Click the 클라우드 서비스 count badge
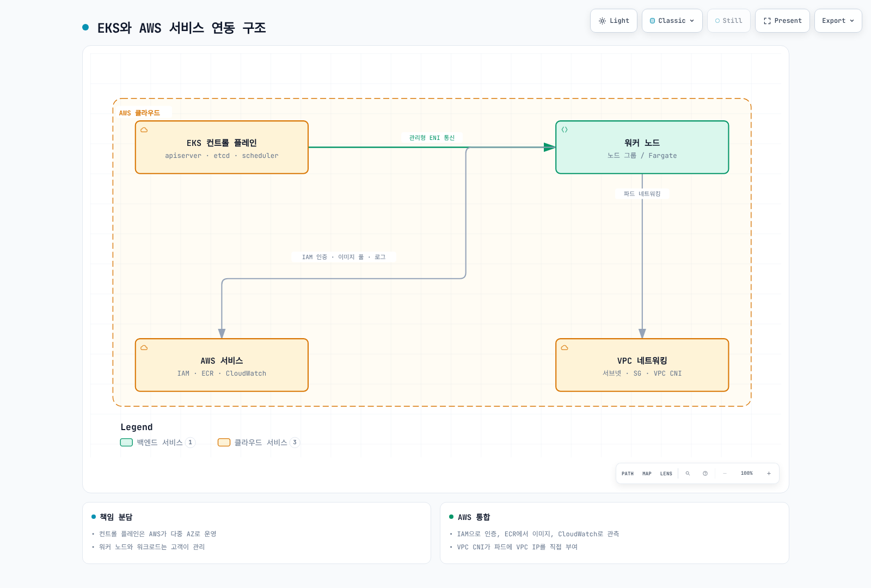 295,443
